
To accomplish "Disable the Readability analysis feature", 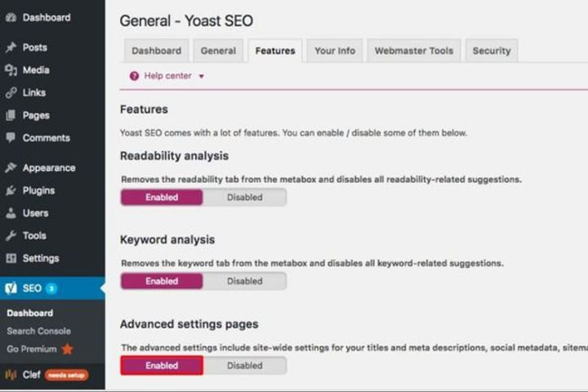I will [x=245, y=198].
